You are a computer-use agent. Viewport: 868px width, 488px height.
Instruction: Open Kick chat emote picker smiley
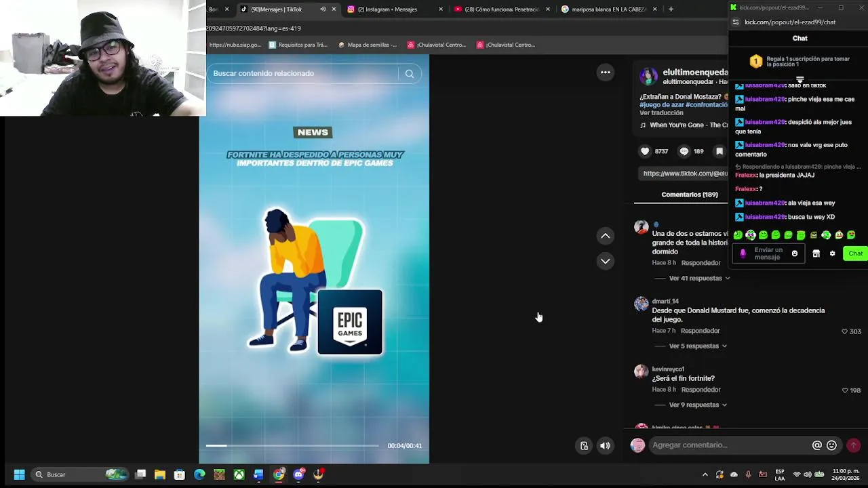795,253
